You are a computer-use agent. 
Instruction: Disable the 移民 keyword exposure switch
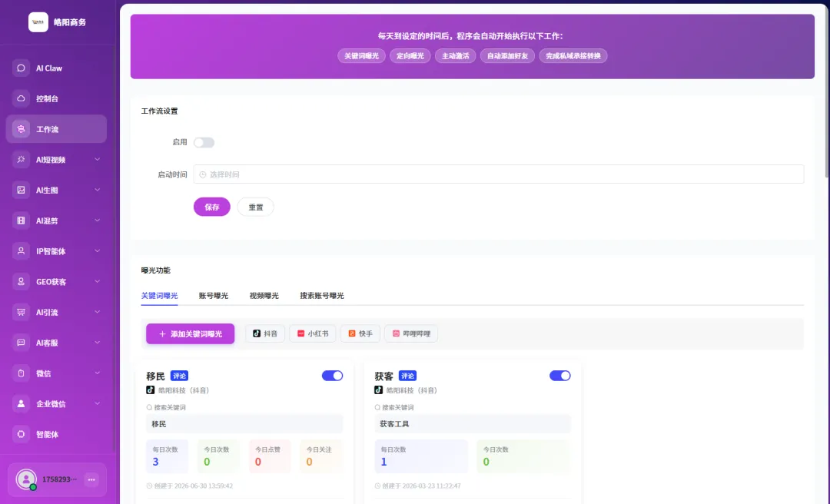coord(333,376)
